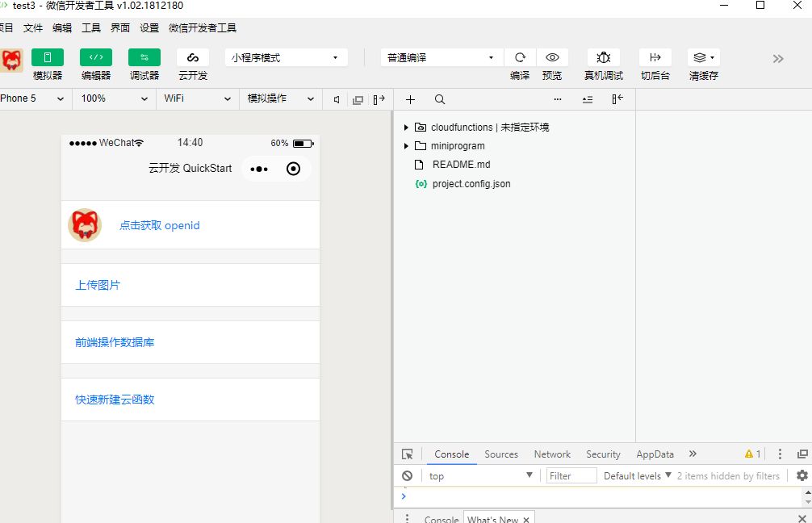Open the 清缓存 clear cache dropdown

(x=703, y=57)
